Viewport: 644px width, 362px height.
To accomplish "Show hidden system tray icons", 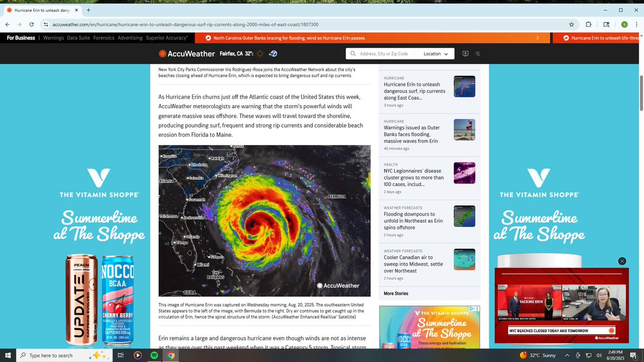I will click(567, 356).
